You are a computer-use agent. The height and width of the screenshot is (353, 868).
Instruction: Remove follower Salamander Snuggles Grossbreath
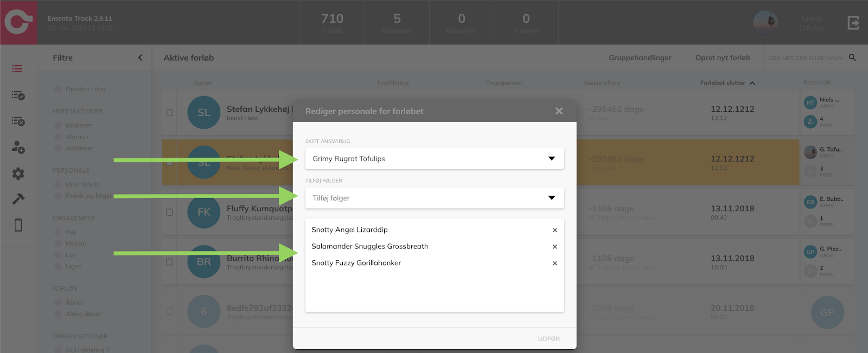click(555, 247)
